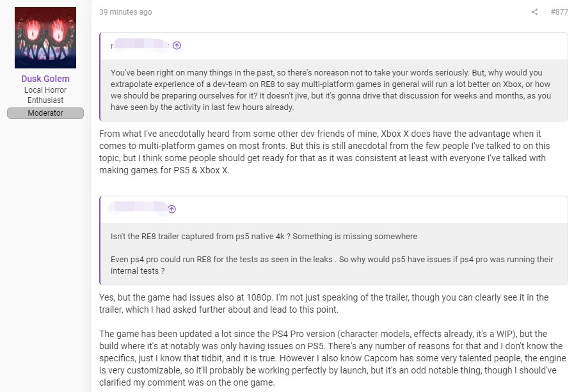The width and height of the screenshot is (574, 392).
Task: Click the share icon beside post #877
Action: 534,12
